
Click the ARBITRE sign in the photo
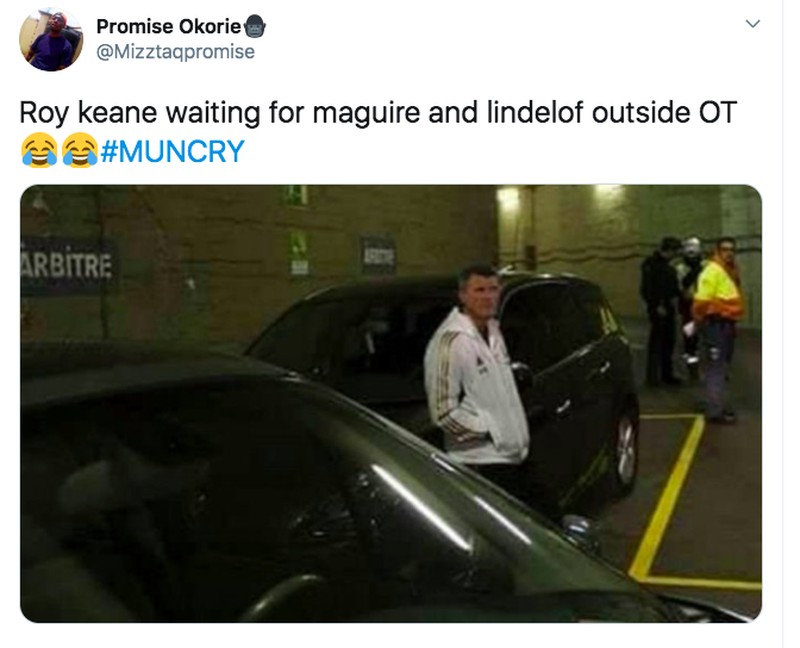click(68, 266)
